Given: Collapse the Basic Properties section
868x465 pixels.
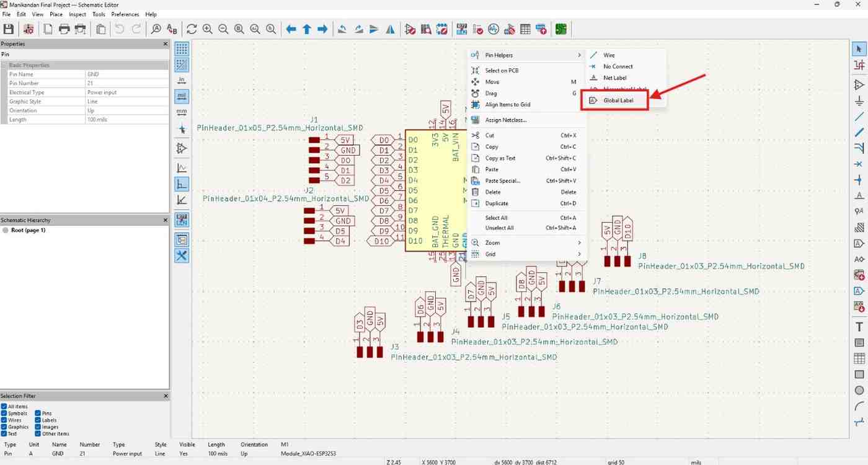Looking at the screenshot, I should coord(4,65).
